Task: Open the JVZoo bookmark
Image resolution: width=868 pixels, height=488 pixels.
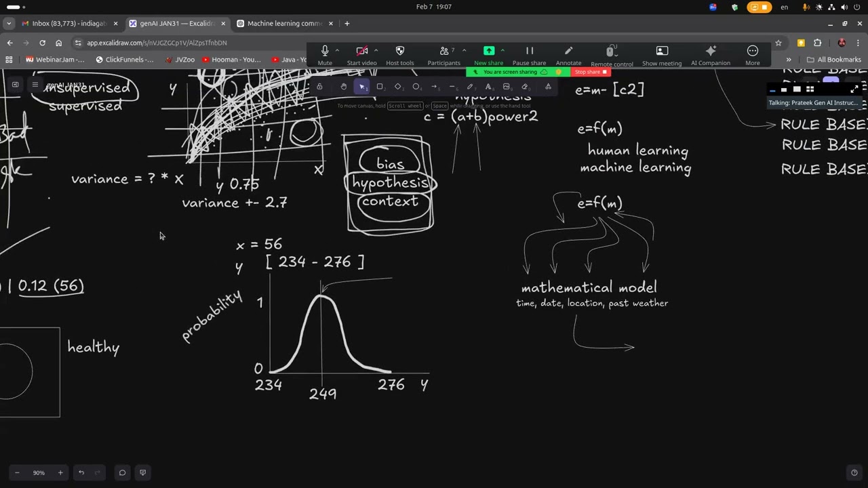Action: click(x=180, y=60)
